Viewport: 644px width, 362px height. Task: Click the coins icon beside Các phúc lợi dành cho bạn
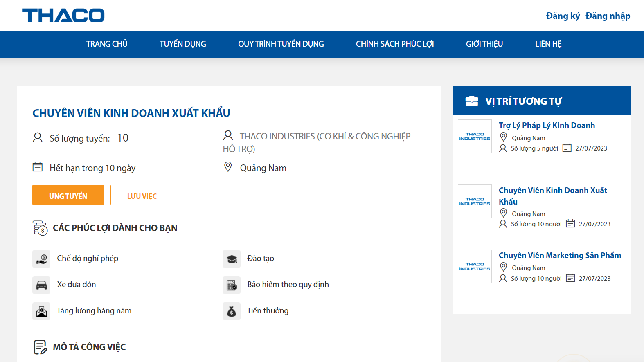click(40, 228)
